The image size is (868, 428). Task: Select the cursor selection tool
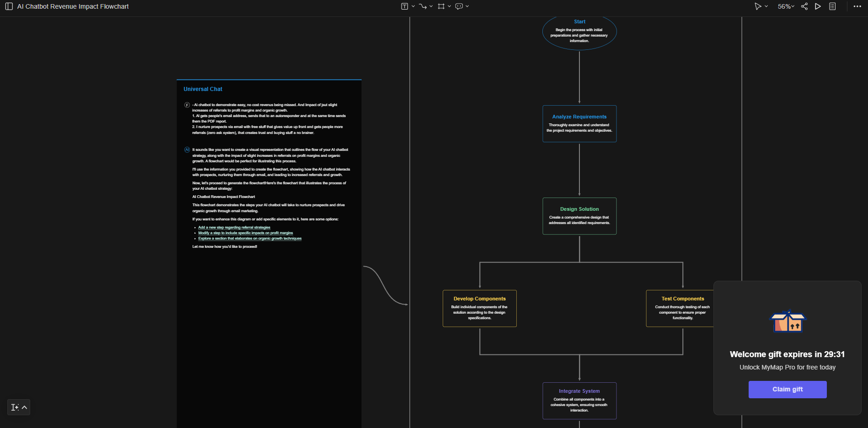(758, 6)
